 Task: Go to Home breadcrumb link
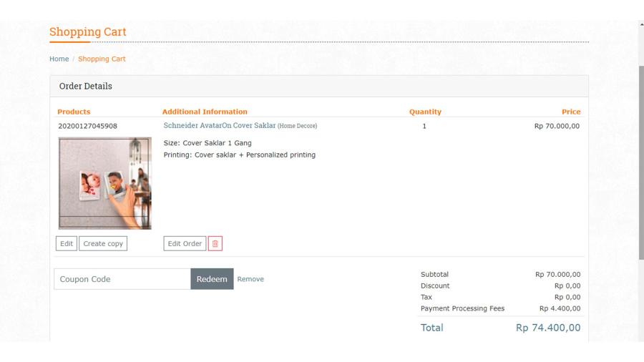click(x=59, y=59)
